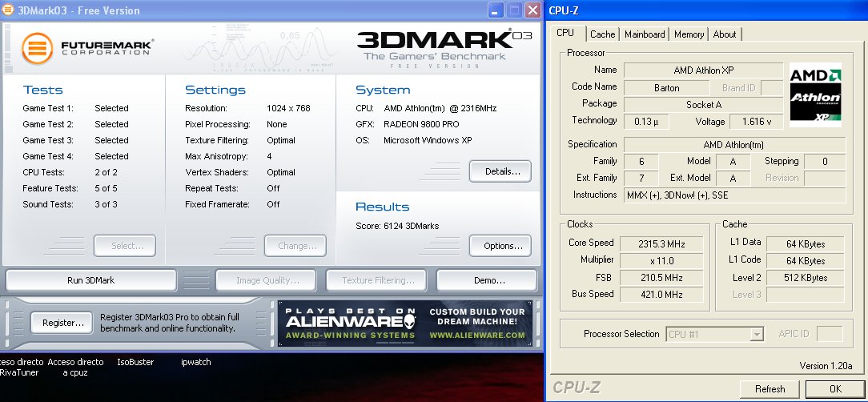Click the Technology value 0.13 µ

tap(646, 121)
